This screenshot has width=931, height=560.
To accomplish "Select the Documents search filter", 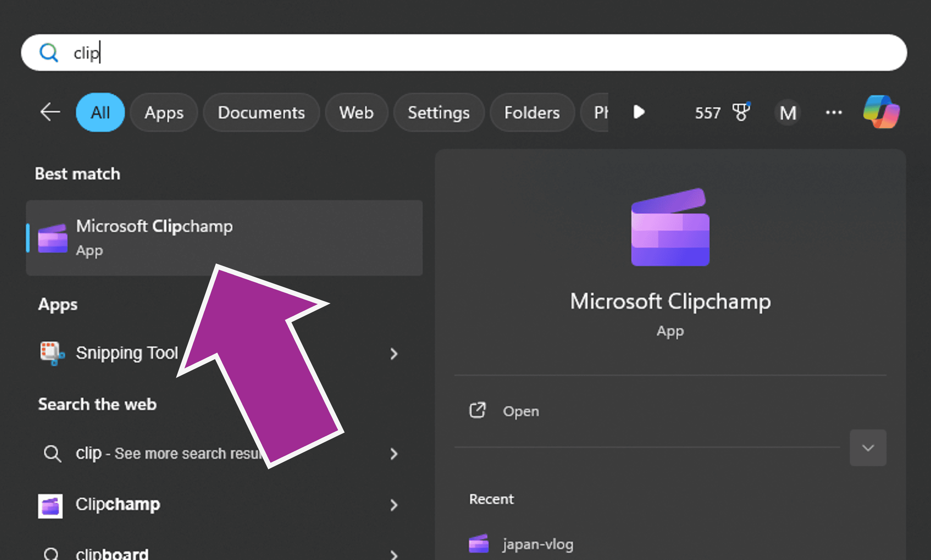I will click(x=261, y=112).
